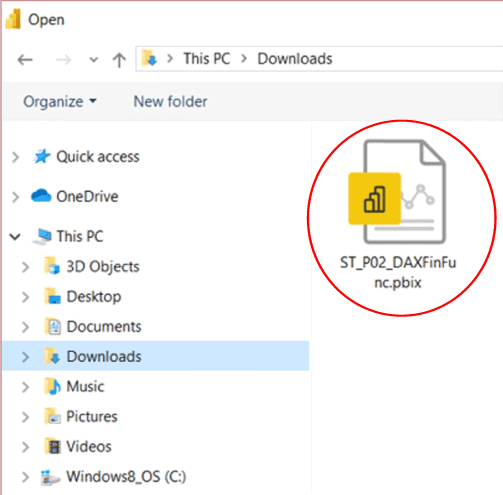Screen dimensions: 503x495
Task: Open the Documents folder
Action: point(104,327)
